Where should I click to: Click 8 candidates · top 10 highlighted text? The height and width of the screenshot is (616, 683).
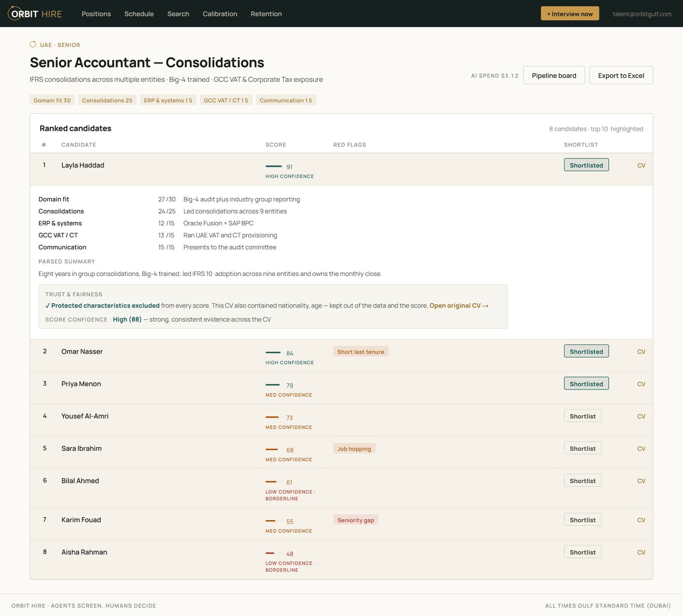tap(596, 129)
